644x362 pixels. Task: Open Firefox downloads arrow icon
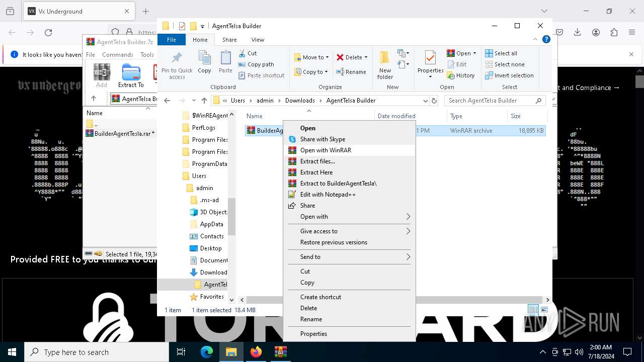point(578,32)
